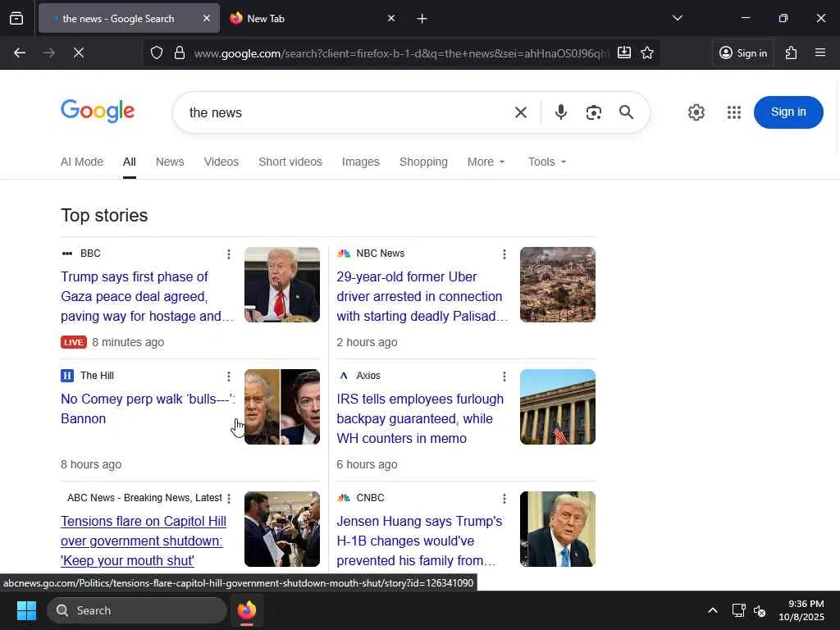This screenshot has height=630, width=840.
Task: Open taskbar network status icon
Action: coord(739,610)
